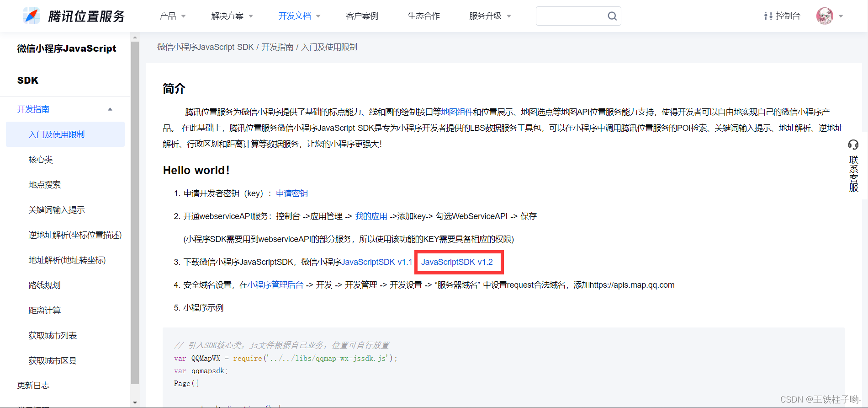This screenshot has height=408, width=868.
Task: Open the 联系客服 headset widget
Action: [x=853, y=166]
